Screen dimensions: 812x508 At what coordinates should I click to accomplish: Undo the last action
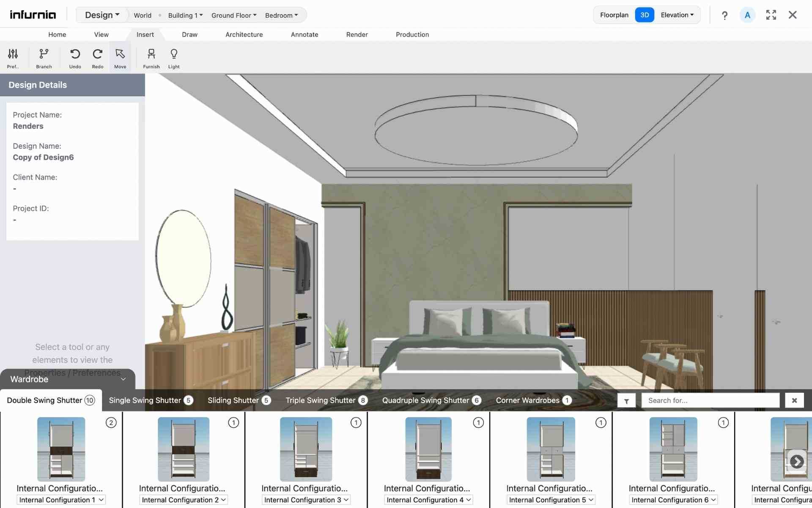[x=75, y=54]
